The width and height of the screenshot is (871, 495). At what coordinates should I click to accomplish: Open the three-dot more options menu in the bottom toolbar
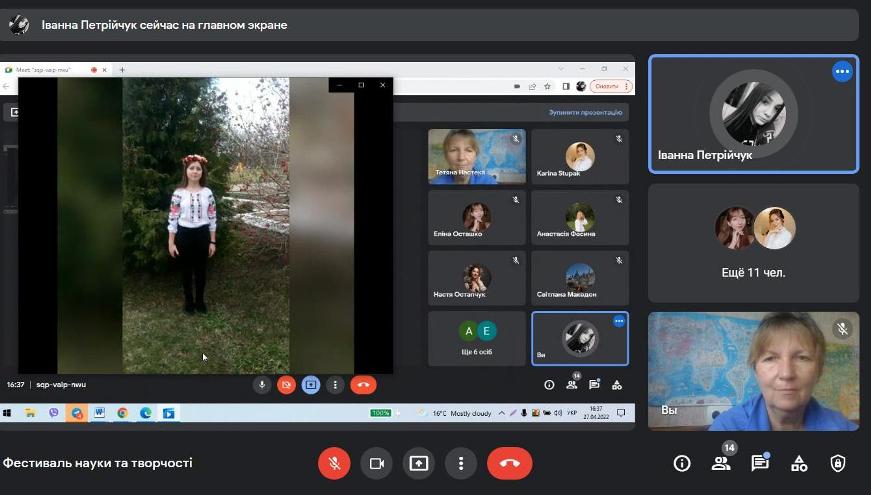460,463
